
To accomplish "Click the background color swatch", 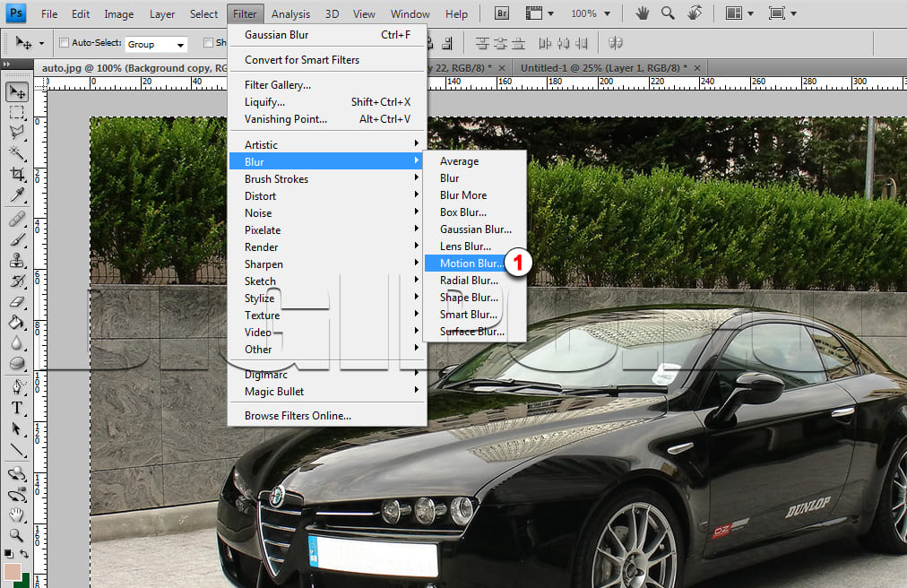I will pos(25,583).
